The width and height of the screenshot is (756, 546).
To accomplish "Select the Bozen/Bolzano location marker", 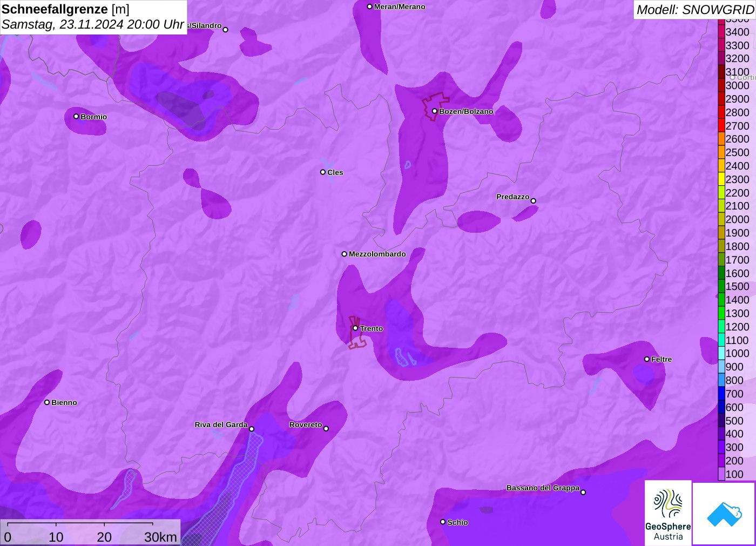I will [x=435, y=111].
